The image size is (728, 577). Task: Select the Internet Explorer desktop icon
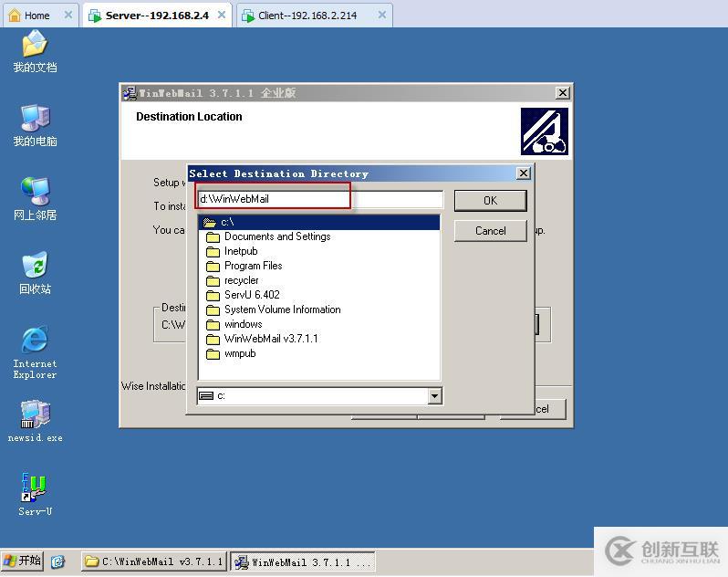coord(35,352)
